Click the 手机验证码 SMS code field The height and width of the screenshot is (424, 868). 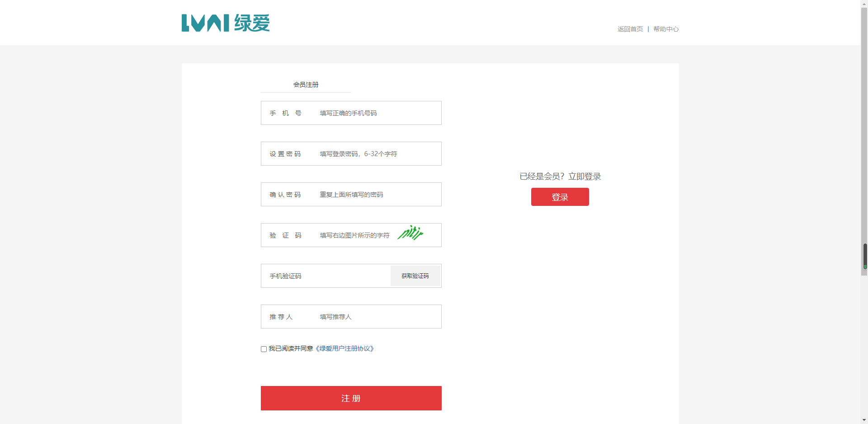325,276
